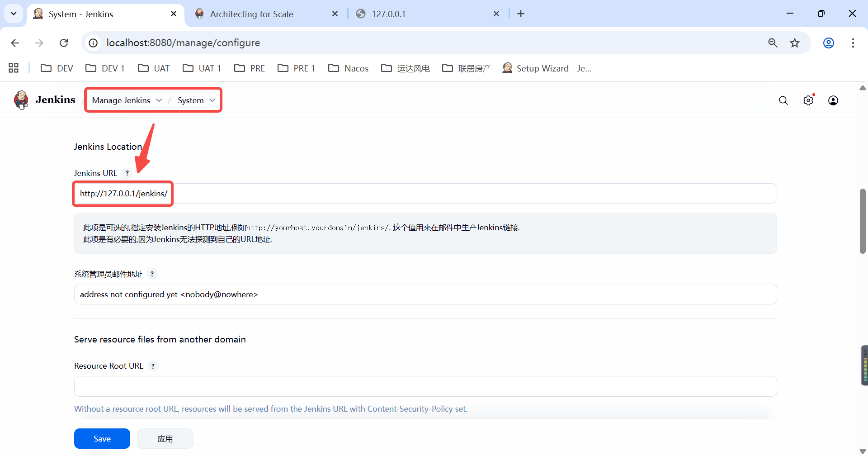Expand Manage Jenkins breadcrumb chevron
The height and width of the screenshot is (456, 868).
coord(159,100)
